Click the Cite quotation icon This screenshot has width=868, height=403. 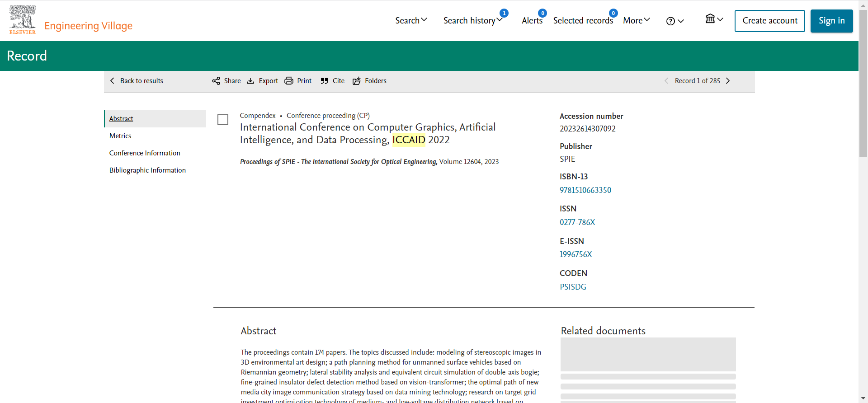[x=325, y=81]
